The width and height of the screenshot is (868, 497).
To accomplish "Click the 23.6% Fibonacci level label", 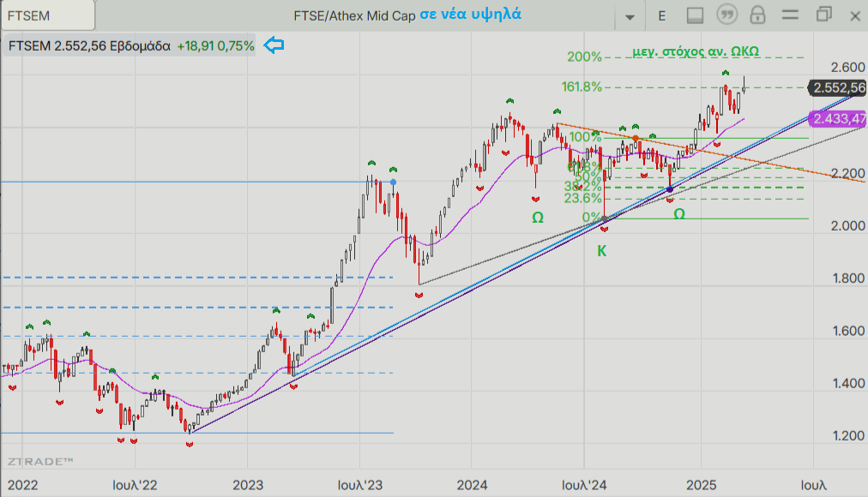I will coord(582,197).
